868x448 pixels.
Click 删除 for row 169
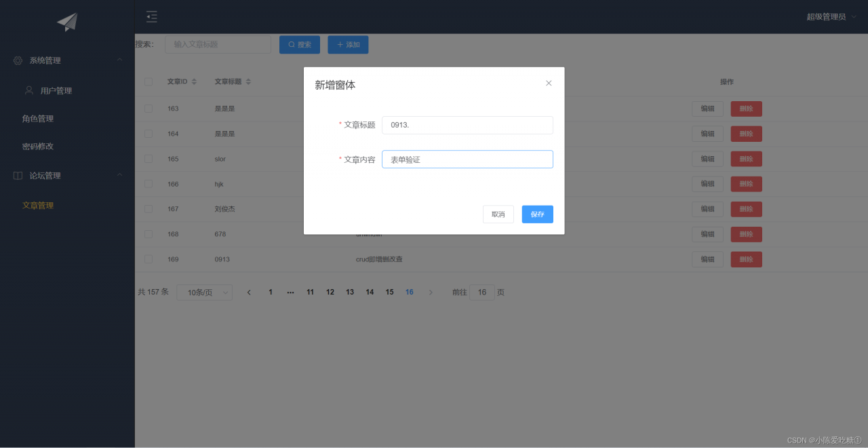click(747, 259)
